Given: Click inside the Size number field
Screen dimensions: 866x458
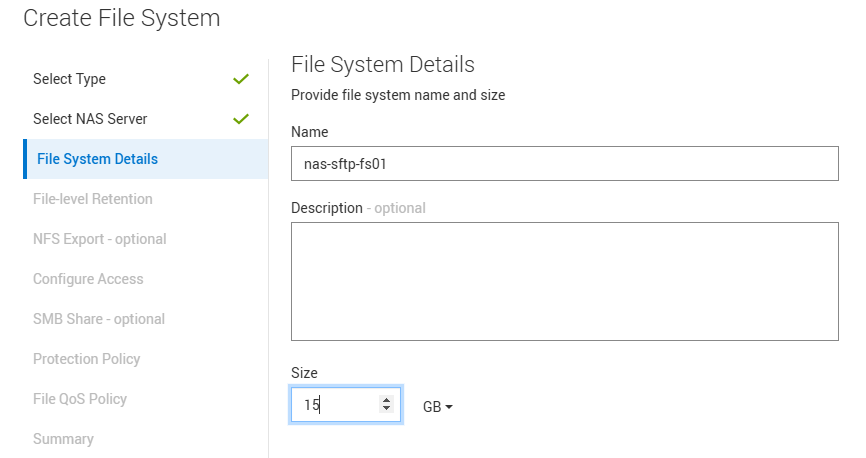Looking at the screenshot, I should pos(335,405).
